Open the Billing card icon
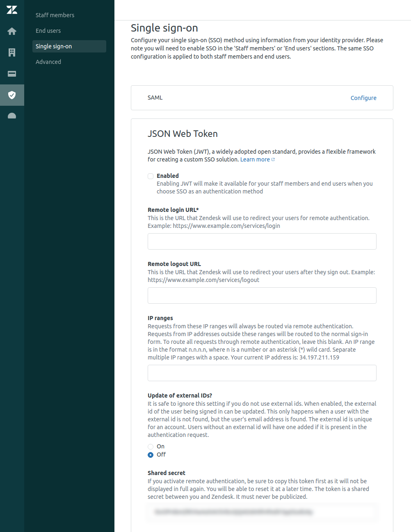Screen dimensions: 411x532 point(12,74)
